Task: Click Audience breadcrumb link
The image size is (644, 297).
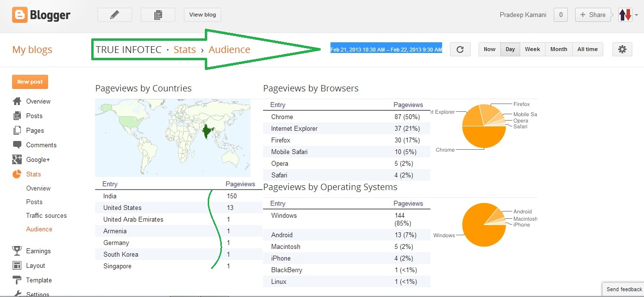Action: 230,50
